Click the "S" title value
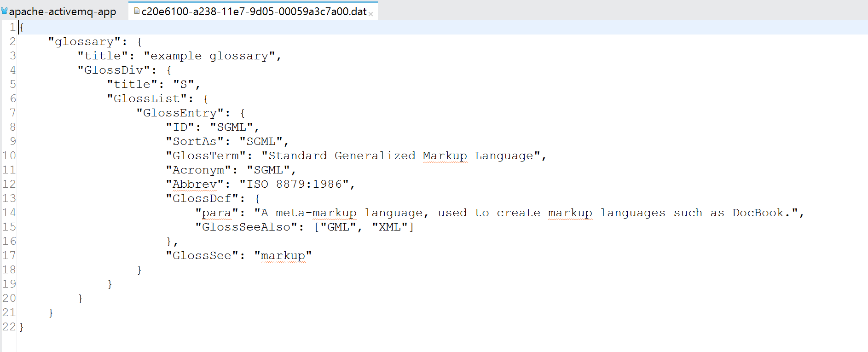This screenshot has height=352, width=868. point(184,85)
